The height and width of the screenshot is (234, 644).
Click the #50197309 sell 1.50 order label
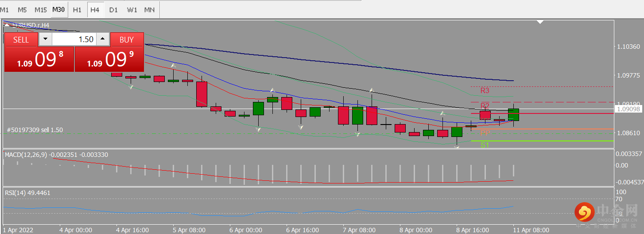[x=35, y=130]
